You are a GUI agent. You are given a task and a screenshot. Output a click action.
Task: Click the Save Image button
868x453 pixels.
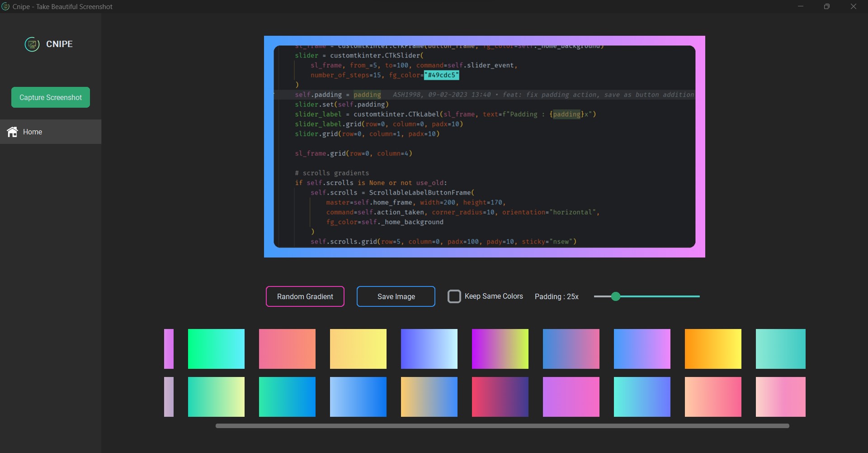[396, 296]
